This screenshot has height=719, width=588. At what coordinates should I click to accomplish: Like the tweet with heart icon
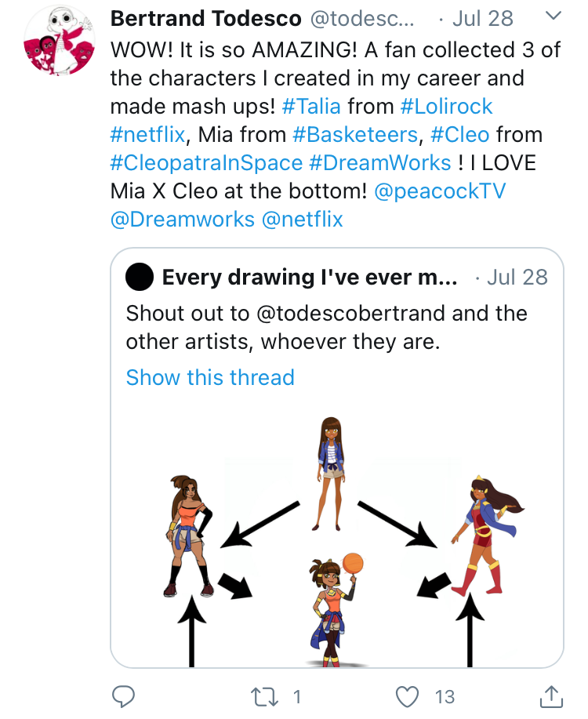[407, 695]
